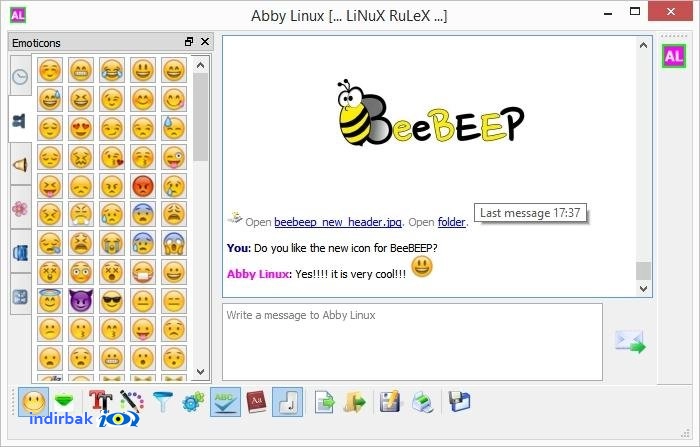Toggle the red Aa dictionary book button
The height and width of the screenshot is (447, 700).
[x=257, y=402]
